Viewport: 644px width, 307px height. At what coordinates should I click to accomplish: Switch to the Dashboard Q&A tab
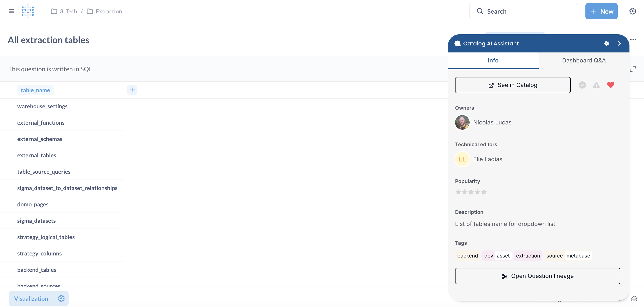[584, 60]
